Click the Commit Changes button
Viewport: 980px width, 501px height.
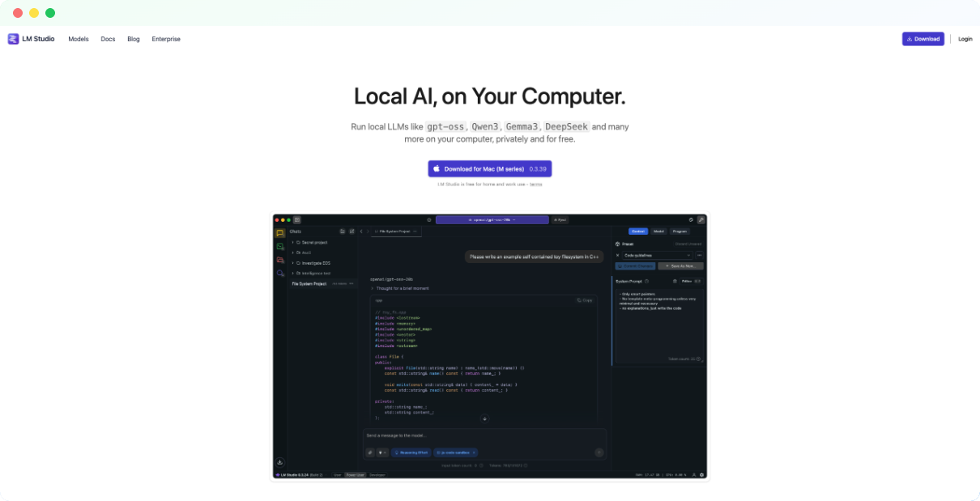pyautogui.click(x=635, y=266)
